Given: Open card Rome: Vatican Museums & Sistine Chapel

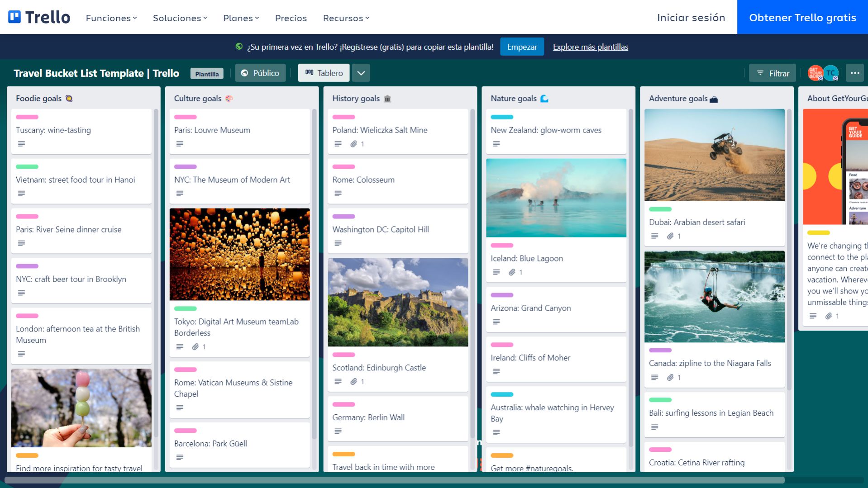Looking at the screenshot, I should pos(239,389).
